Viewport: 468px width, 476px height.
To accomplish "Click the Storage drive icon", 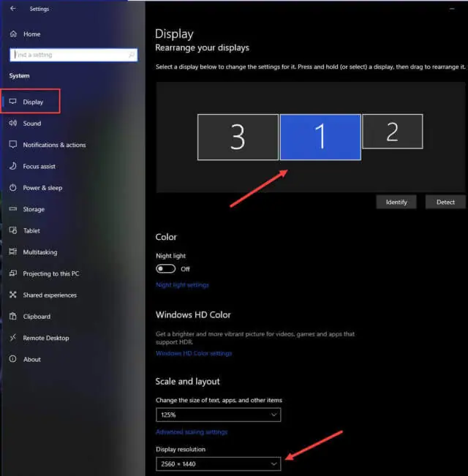I will click(x=12, y=209).
